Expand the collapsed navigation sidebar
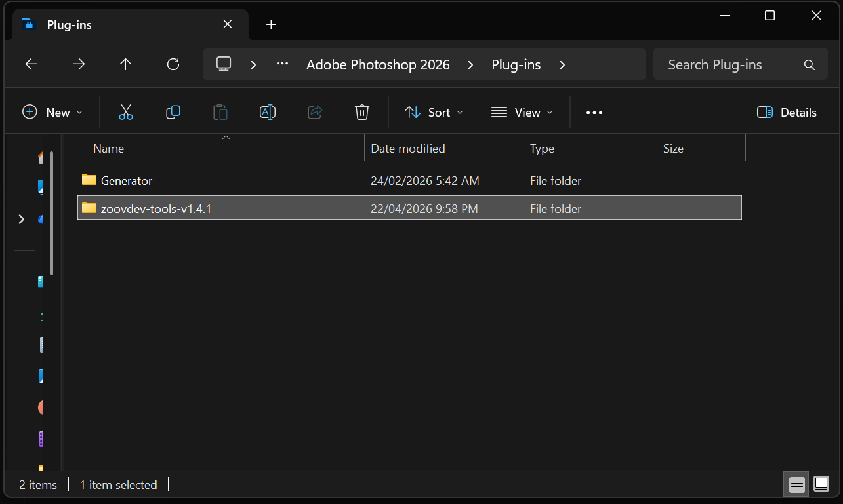The width and height of the screenshot is (843, 504). coord(21,219)
